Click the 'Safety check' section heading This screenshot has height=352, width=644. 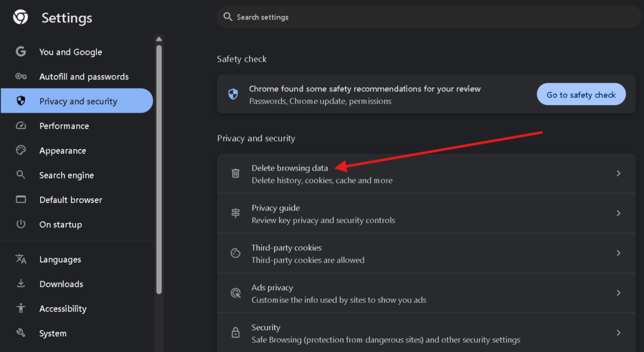(241, 59)
